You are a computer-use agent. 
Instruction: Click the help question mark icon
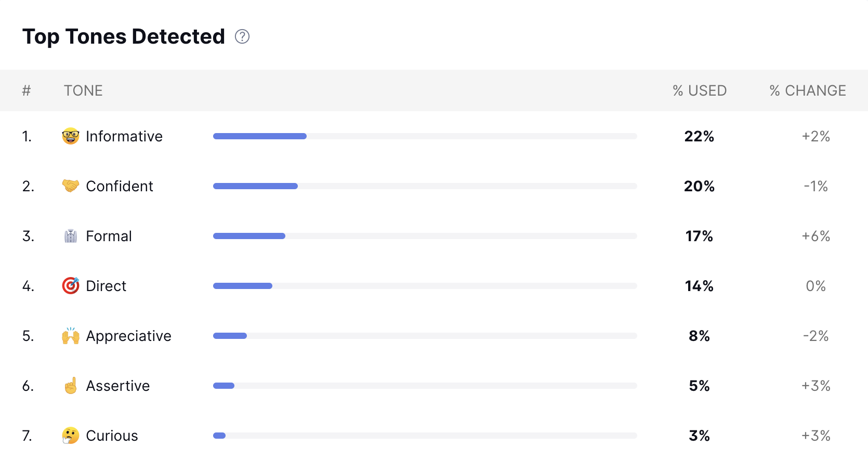click(x=242, y=36)
